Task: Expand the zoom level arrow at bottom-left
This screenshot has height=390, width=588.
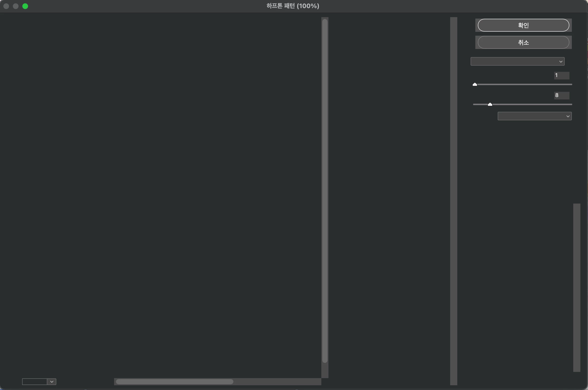Action: [x=52, y=381]
